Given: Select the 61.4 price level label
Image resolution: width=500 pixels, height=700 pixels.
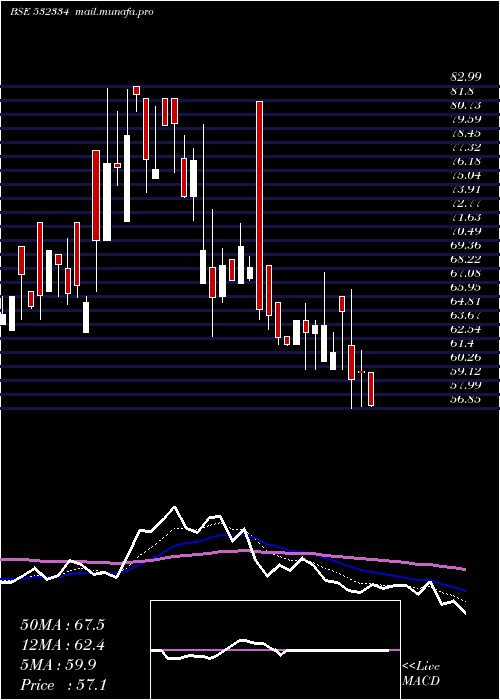Looking at the screenshot, I should pos(462,343).
